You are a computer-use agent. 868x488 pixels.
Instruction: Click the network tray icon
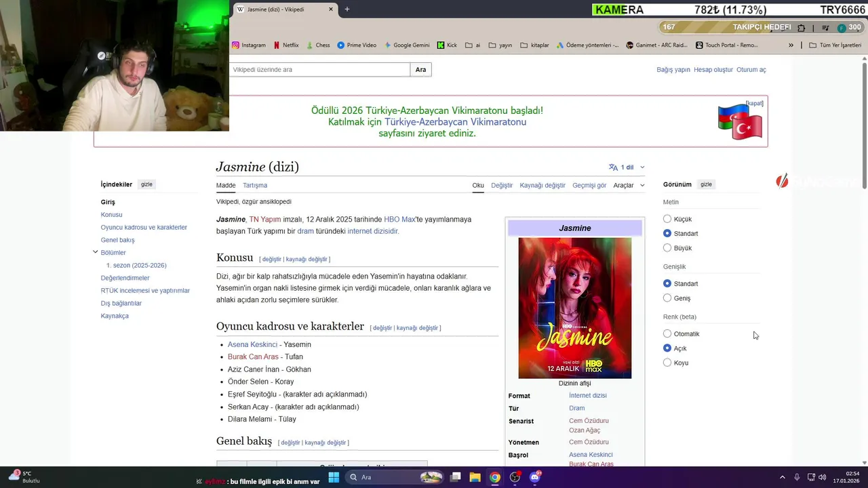(x=810, y=477)
